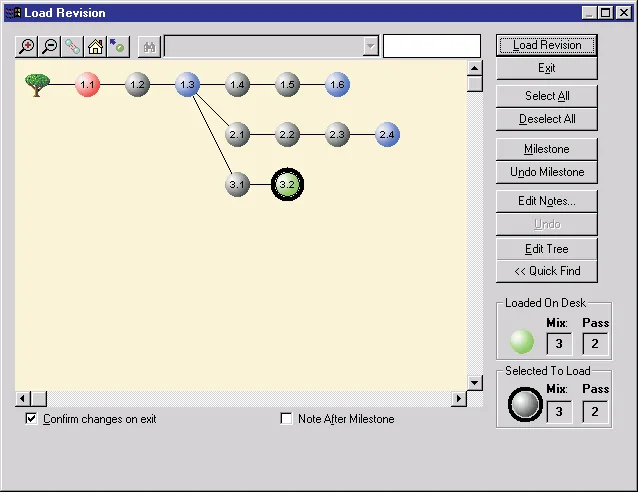
Task: Enable Note After Milestone checkbox
Action: coord(286,418)
